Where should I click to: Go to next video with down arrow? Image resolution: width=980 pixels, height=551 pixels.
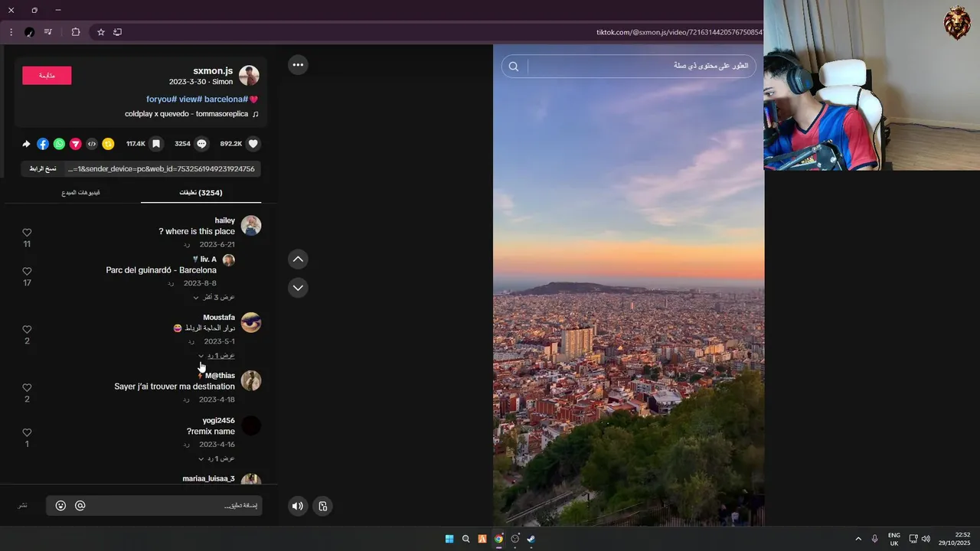(x=298, y=288)
